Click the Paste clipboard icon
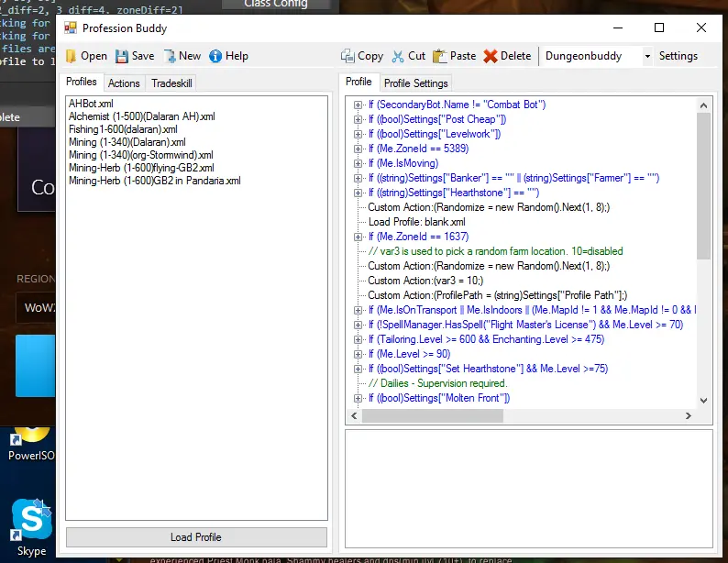 click(439, 56)
